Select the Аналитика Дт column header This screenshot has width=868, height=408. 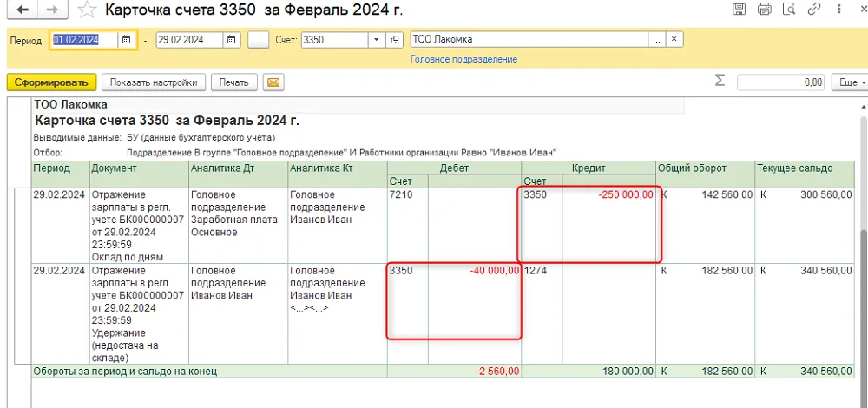click(x=239, y=174)
